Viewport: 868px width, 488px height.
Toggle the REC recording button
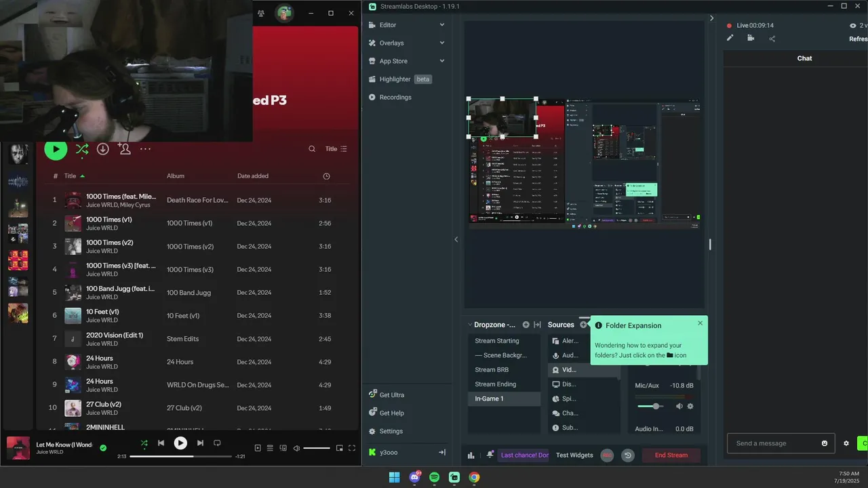click(x=607, y=455)
